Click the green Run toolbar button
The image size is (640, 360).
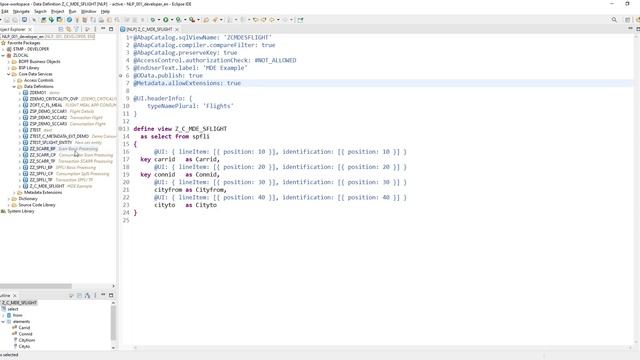[166, 20]
